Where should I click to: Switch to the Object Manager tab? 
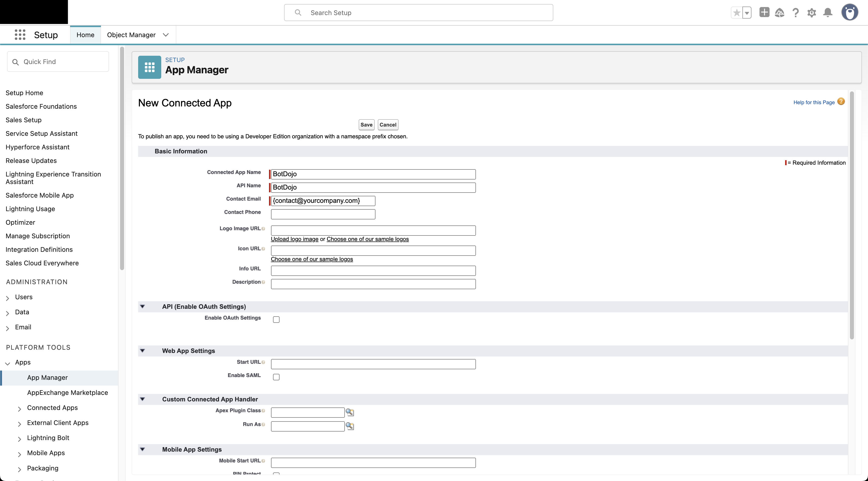click(x=131, y=35)
